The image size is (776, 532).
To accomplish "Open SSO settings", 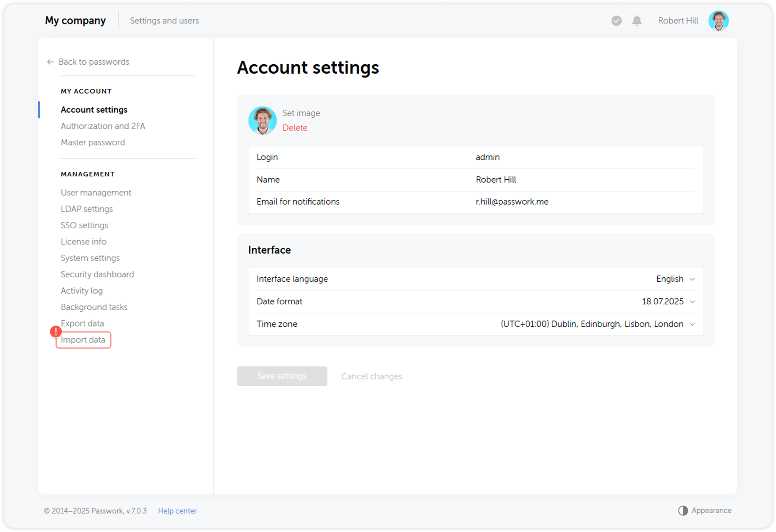I will [84, 225].
